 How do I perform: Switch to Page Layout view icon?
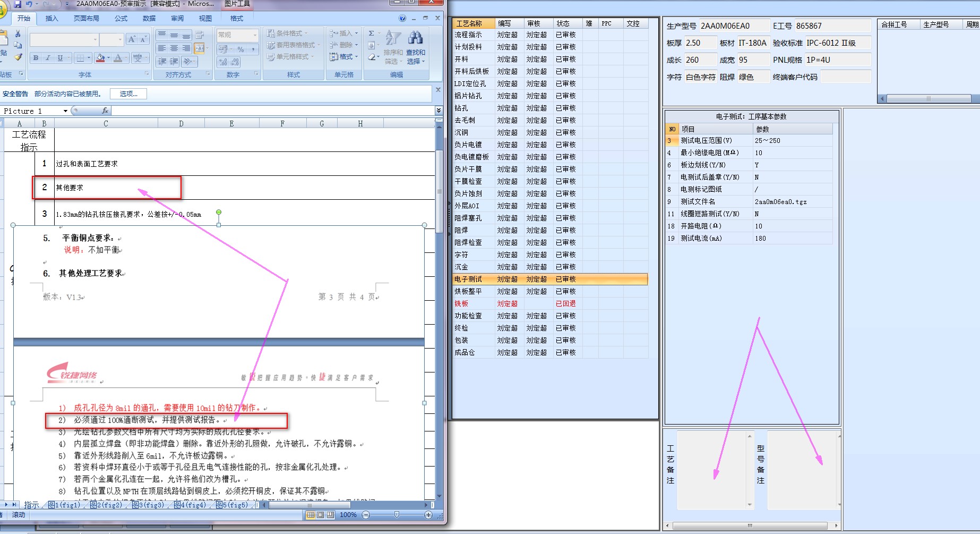coord(321,515)
